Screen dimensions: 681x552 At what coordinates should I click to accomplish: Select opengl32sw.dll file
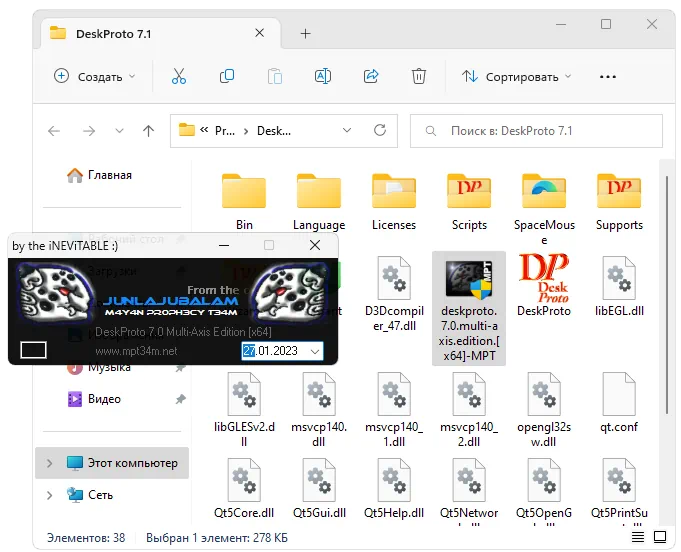click(544, 410)
